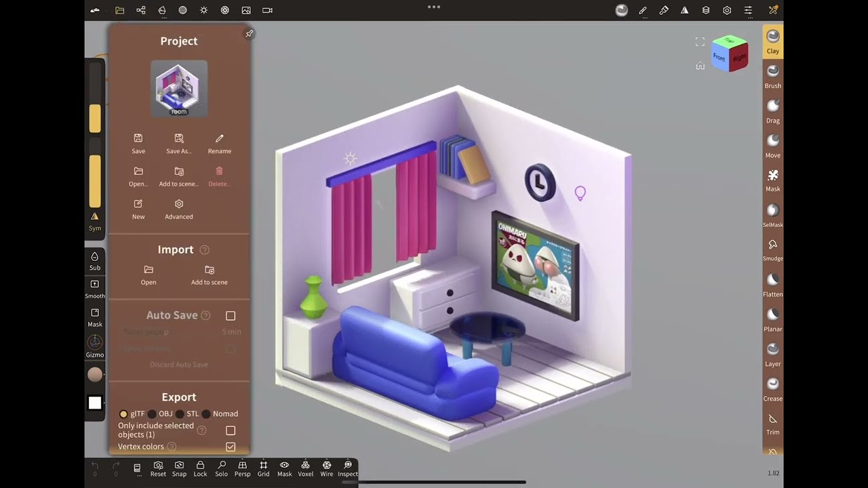Open the Files menu folder icon
This screenshot has height=488, width=868.
pyautogui.click(x=120, y=10)
